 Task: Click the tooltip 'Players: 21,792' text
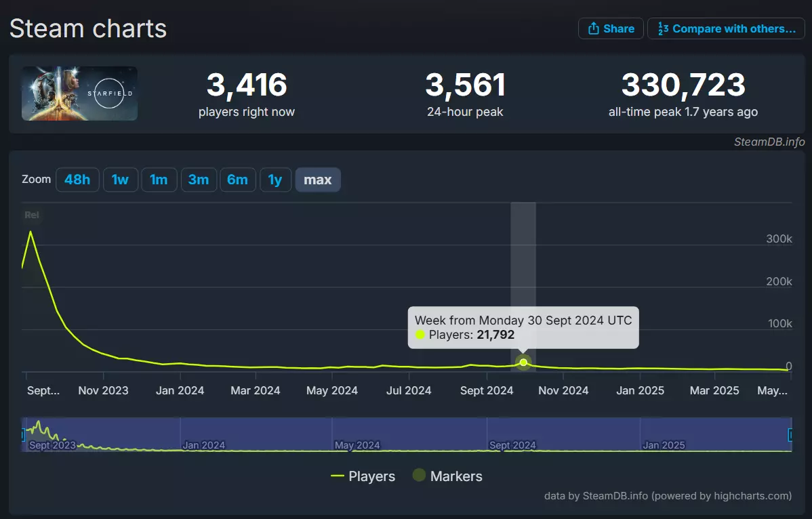click(471, 335)
